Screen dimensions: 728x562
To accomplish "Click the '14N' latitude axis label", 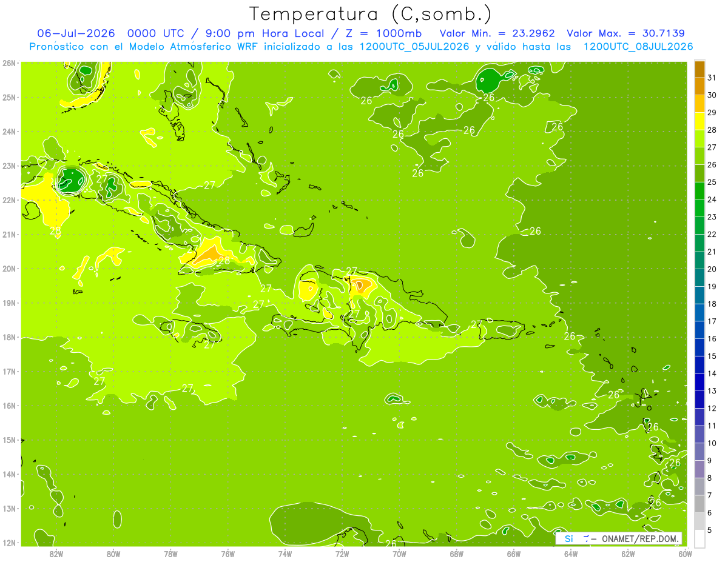I will pos(9,474).
